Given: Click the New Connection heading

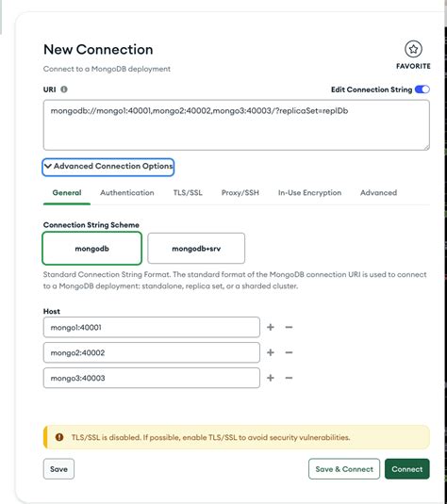Looking at the screenshot, I should tap(98, 50).
